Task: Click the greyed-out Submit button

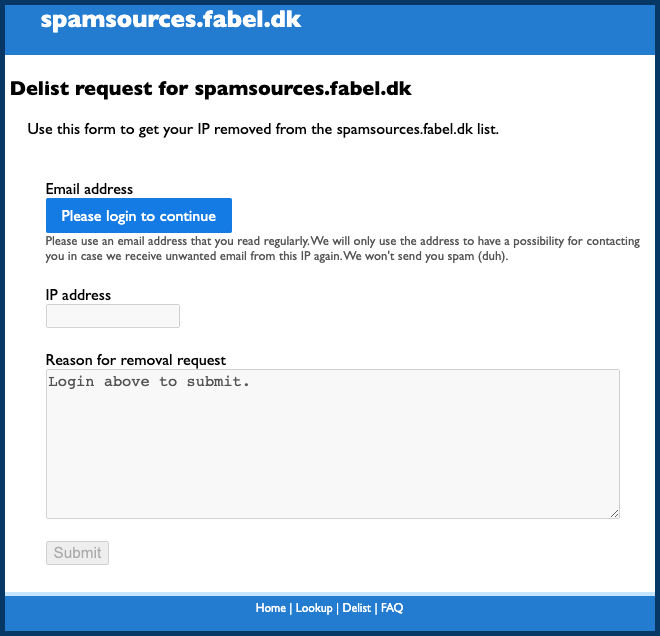Action: tap(77, 553)
